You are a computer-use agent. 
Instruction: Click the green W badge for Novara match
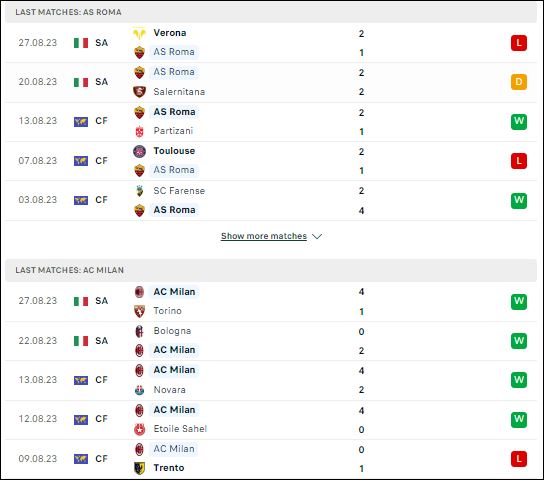point(519,380)
